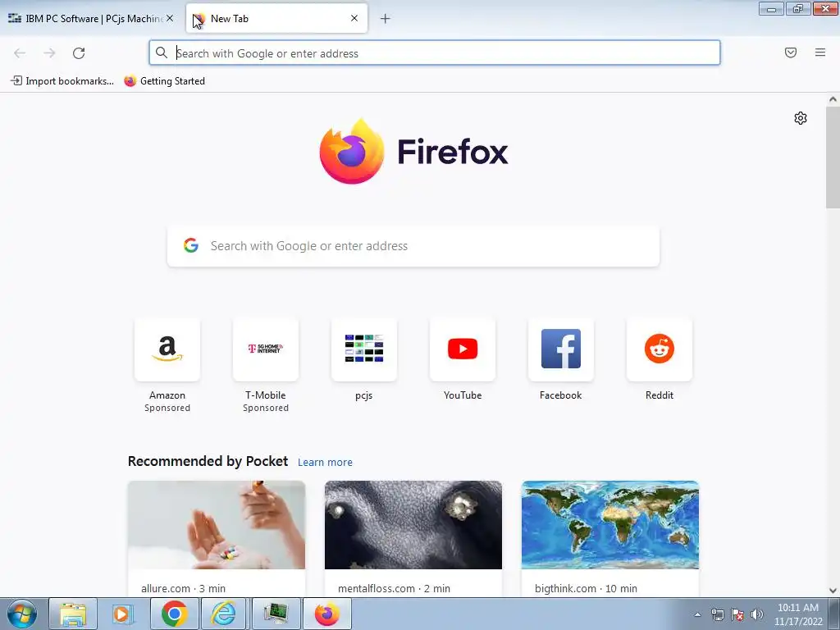
Task: Show hidden system tray icons
Action: coord(697,614)
